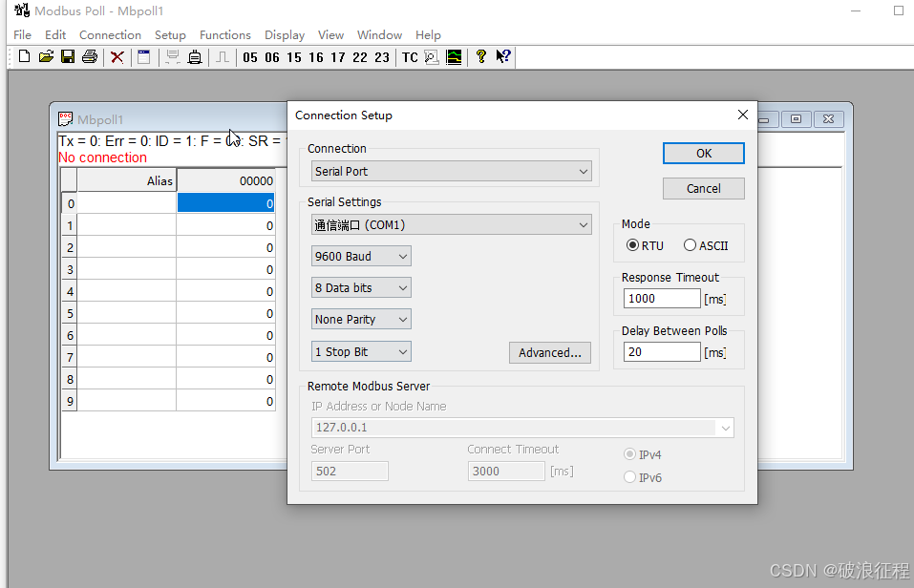Select IPv6 radio button
This screenshot has height=588, width=914.
pyautogui.click(x=629, y=477)
